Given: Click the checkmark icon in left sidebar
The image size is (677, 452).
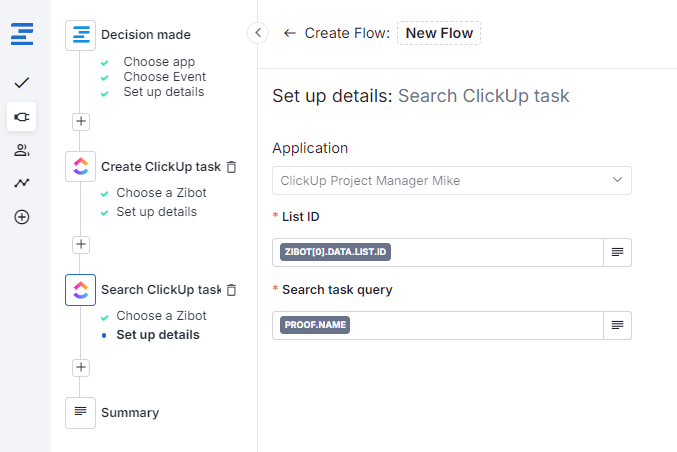Looking at the screenshot, I should (x=21, y=82).
